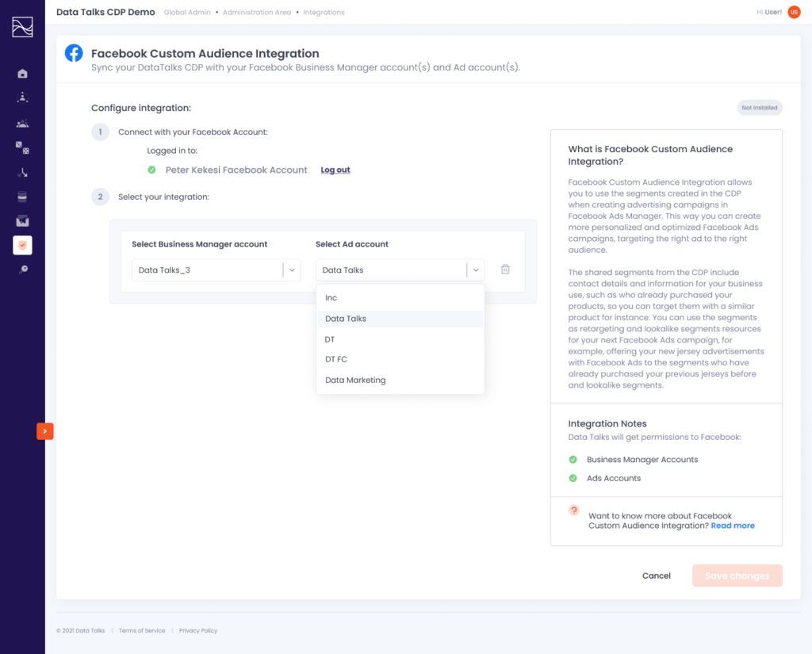Go to Integrations breadcrumb

pyautogui.click(x=324, y=13)
